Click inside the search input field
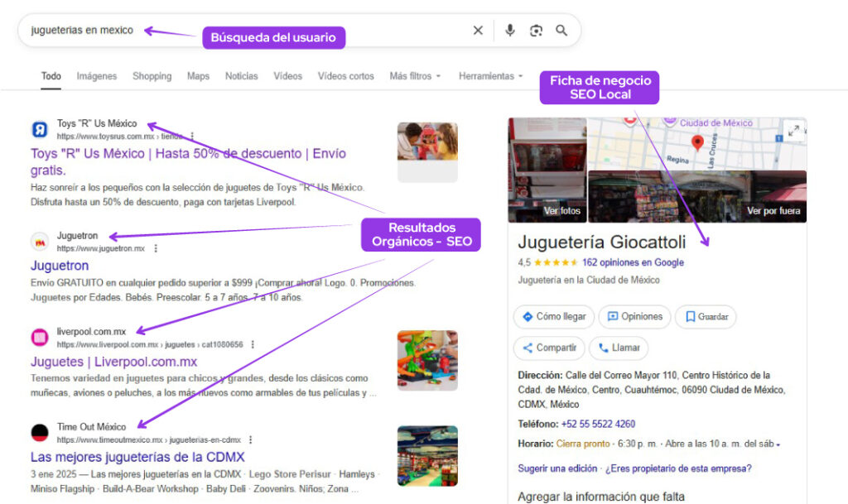 tap(248, 31)
